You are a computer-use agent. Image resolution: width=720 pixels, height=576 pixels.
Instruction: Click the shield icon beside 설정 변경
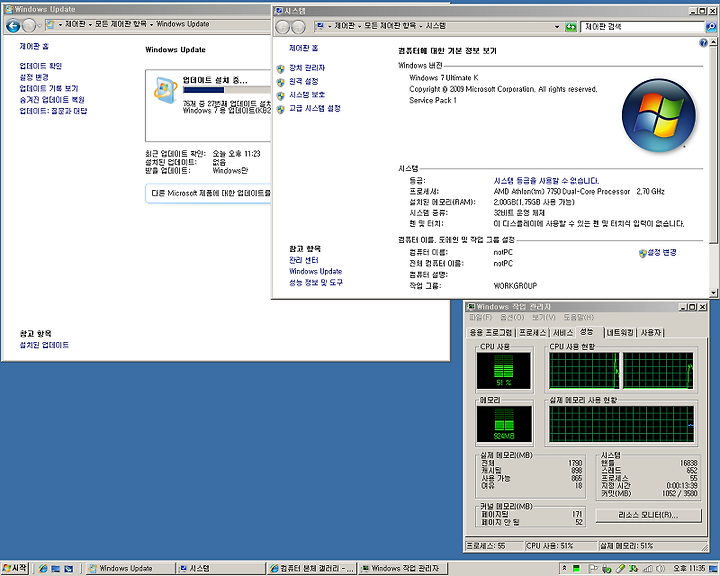click(642, 253)
